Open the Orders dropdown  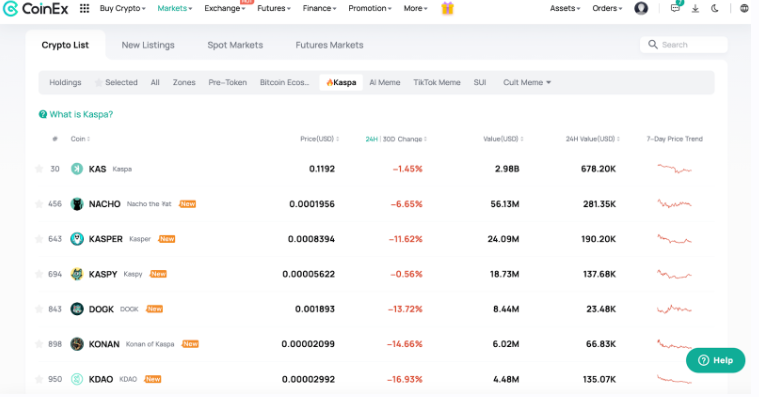607,8
